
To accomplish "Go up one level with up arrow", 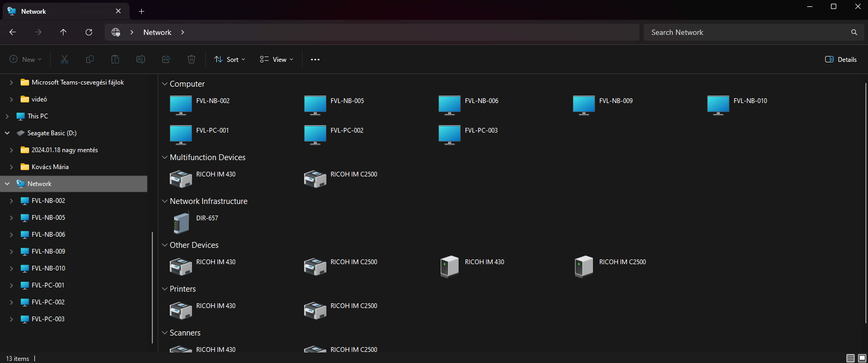I will click(x=63, y=32).
